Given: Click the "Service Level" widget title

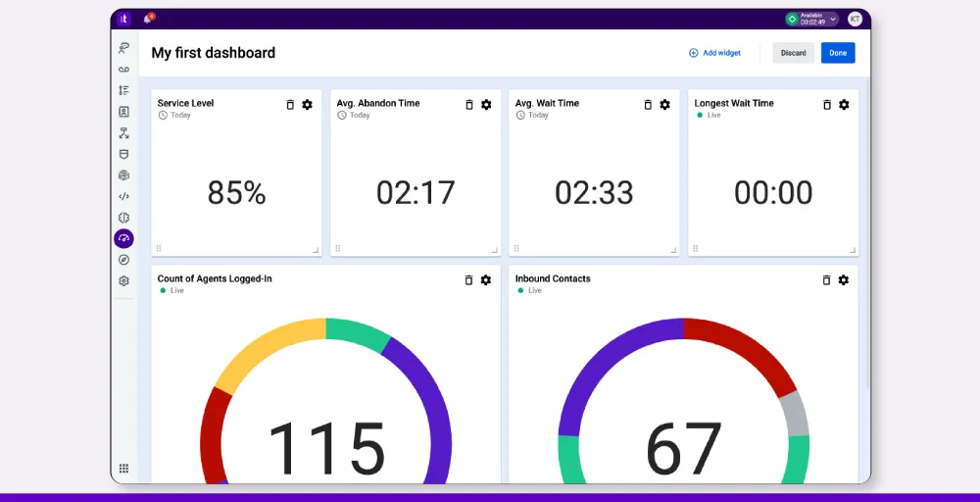Looking at the screenshot, I should (x=185, y=103).
